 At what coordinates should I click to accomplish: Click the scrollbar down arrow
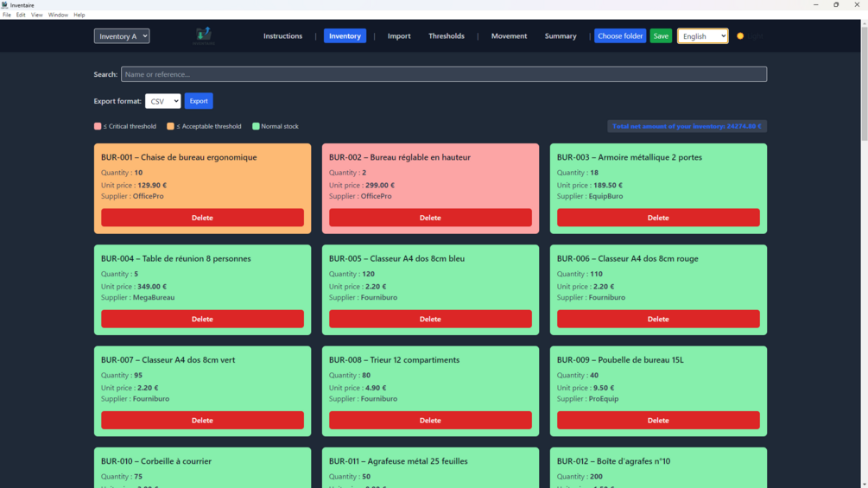click(x=865, y=485)
